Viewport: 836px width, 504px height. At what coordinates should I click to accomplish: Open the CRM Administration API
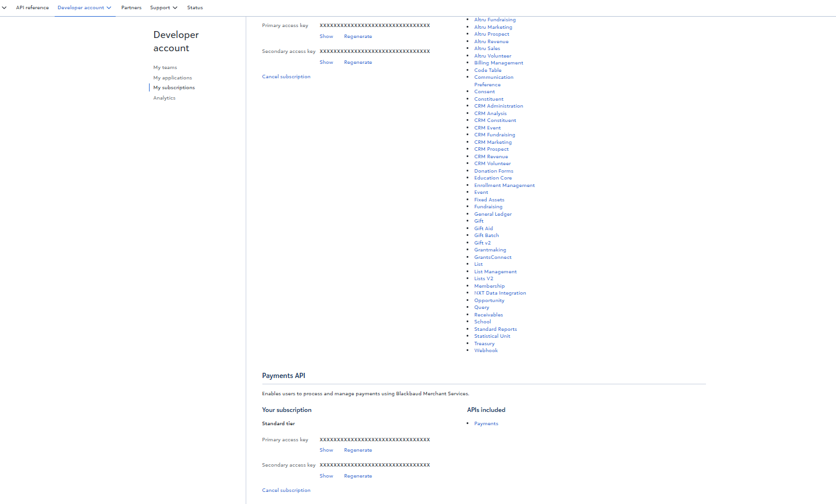[499, 106]
